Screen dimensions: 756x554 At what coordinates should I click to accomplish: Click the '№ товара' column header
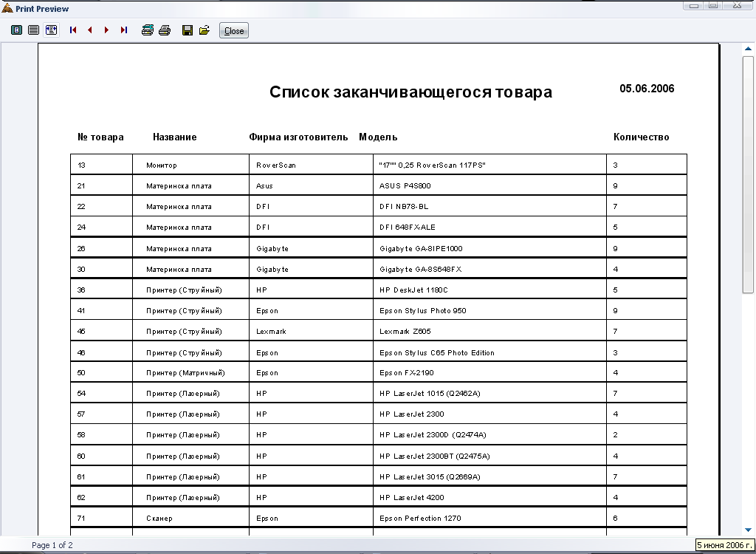(100, 137)
